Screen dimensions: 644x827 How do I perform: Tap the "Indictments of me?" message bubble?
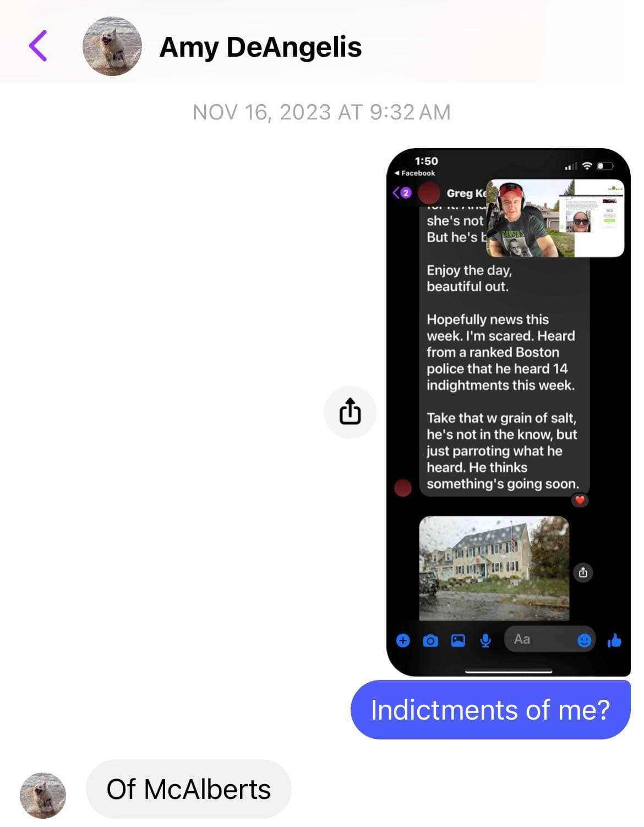pos(490,710)
